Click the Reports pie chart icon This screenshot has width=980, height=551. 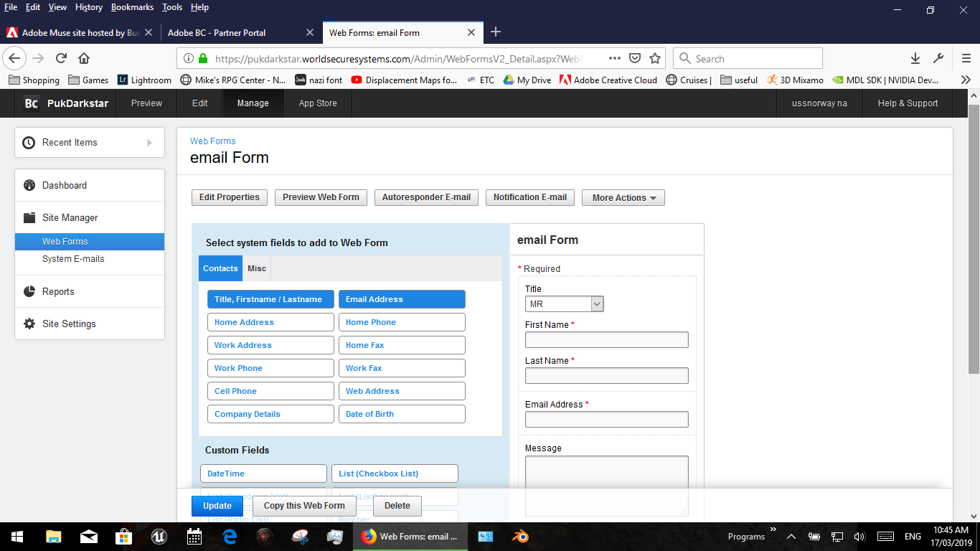pos(29,291)
